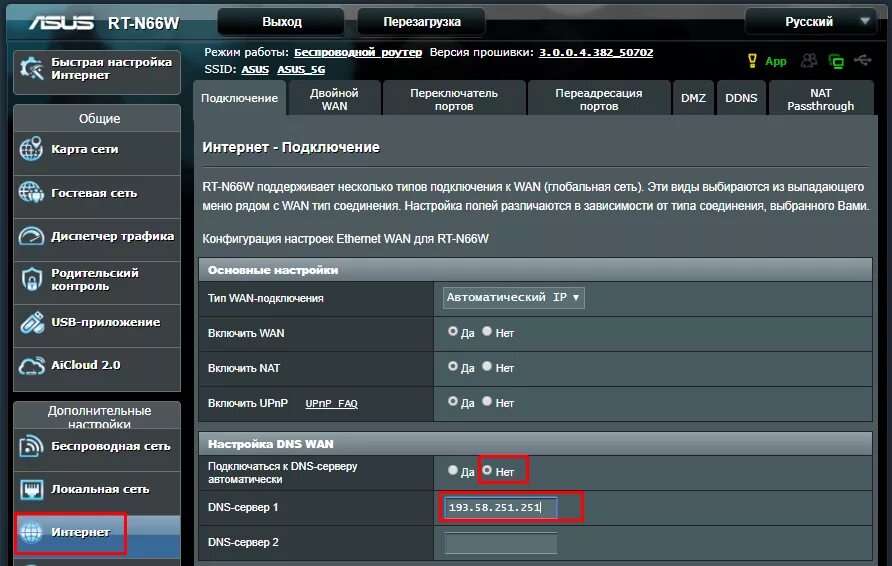Select Да for Включить UPnP
The width and height of the screenshot is (892, 566).
coord(453,401)
